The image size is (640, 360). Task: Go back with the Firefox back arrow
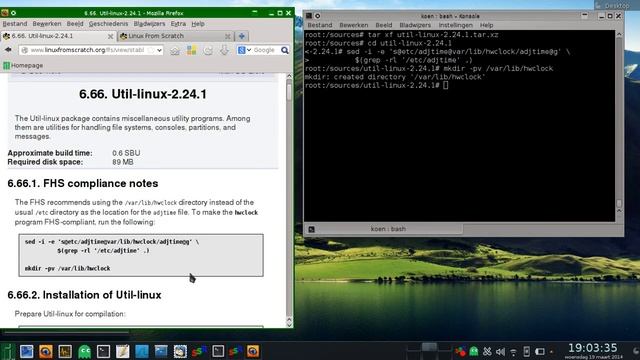coord(8,50)
